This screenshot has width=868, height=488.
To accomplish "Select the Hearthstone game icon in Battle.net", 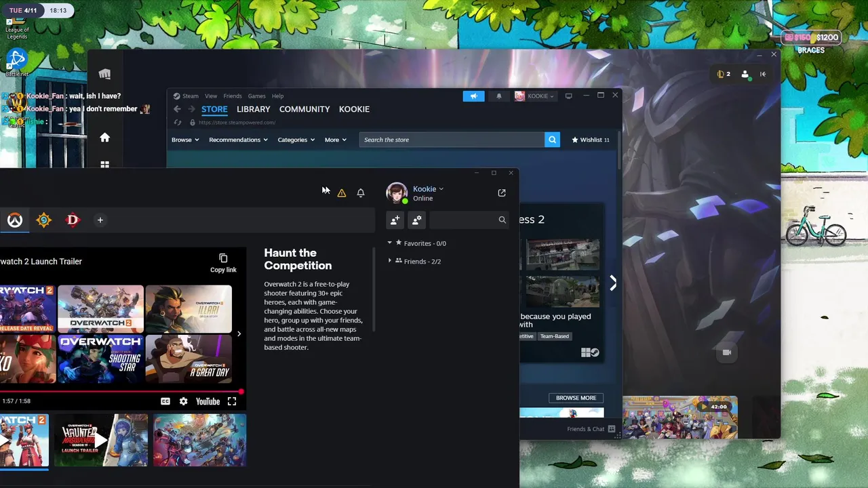I will point(44,220).
